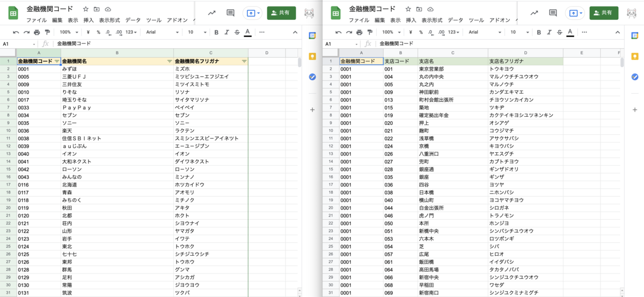Open comment history in left window

click(x=230, y=13)
